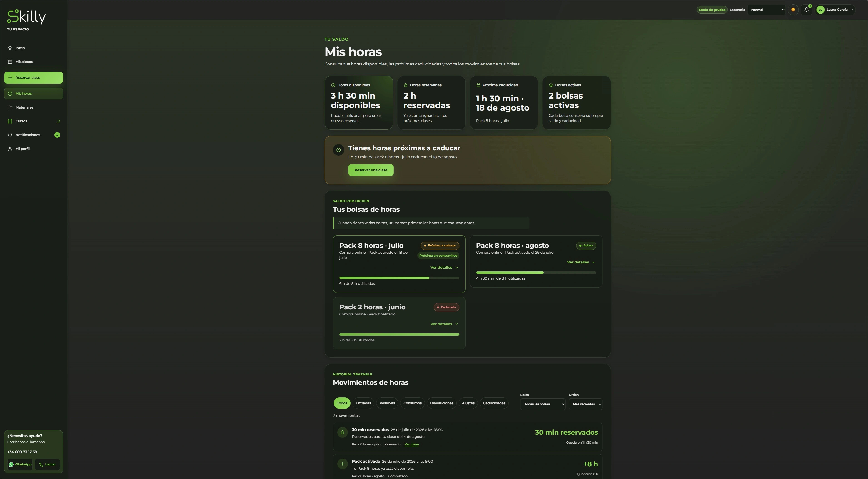Open Mis clases in sidebar

click(x=33, y=62)
